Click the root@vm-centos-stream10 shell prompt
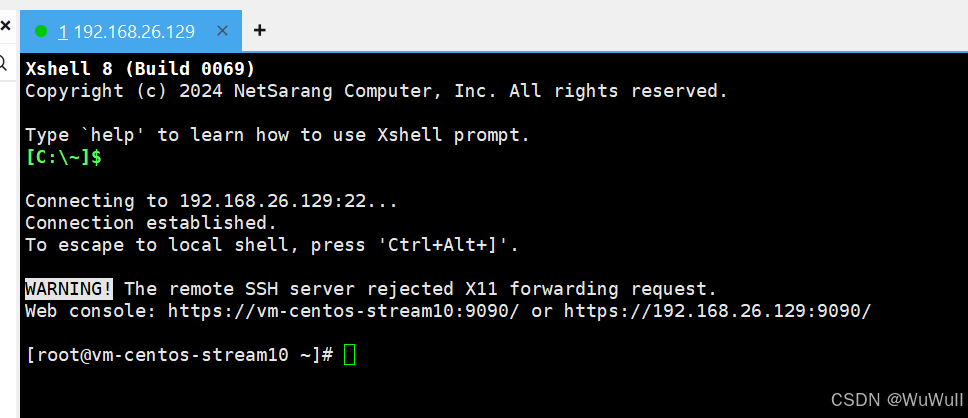Image resolution: width=968 pixels, height=418 pixels. tap(180, 355)
